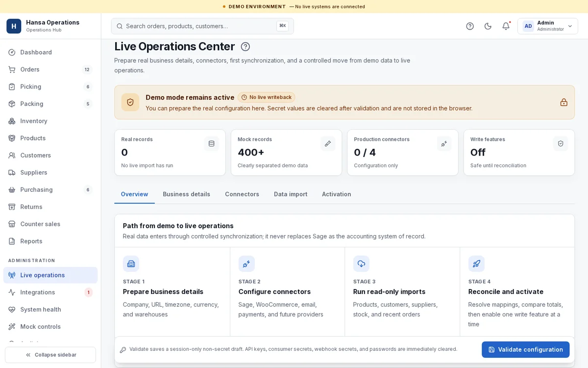Open Returns in the sidebar

tap(50, 207)
